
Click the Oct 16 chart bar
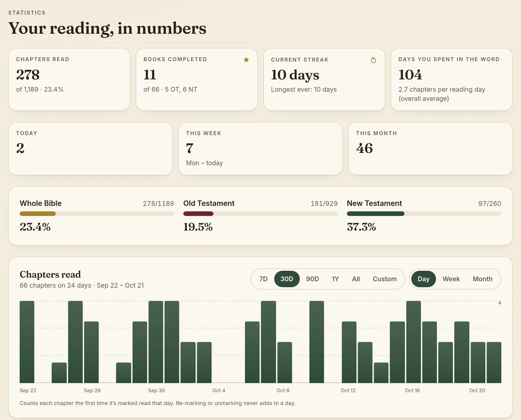pyautogui.click(x=413, y=342)
